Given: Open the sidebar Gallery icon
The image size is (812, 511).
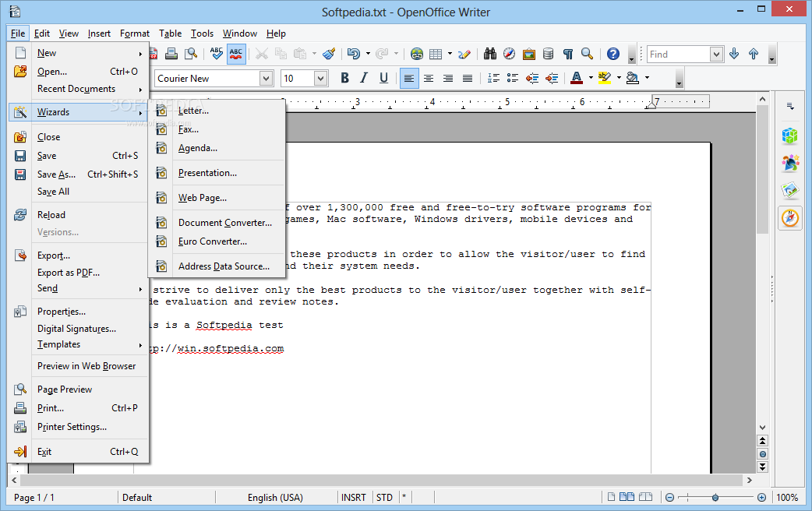Looking at the screenshot, I should [789, 191].
